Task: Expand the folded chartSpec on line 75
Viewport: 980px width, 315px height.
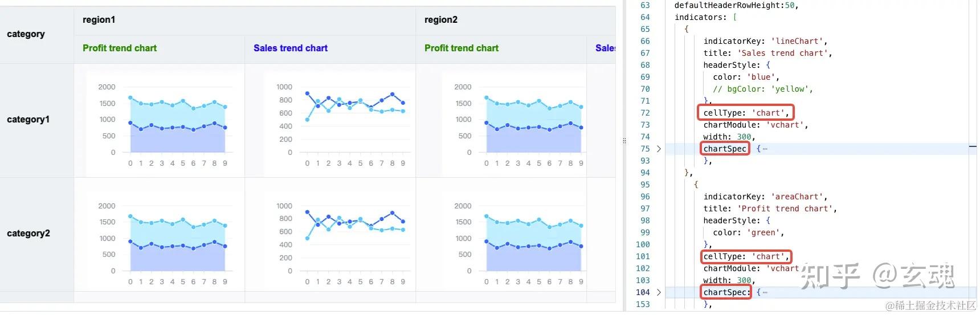Action: point(659,149)
